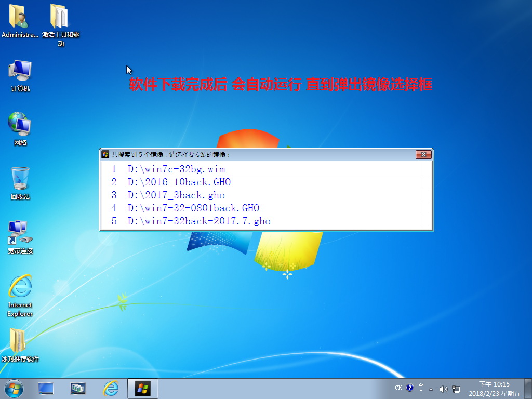Launch Internet Explorer from the taskbar

click(x=111, y=389)
